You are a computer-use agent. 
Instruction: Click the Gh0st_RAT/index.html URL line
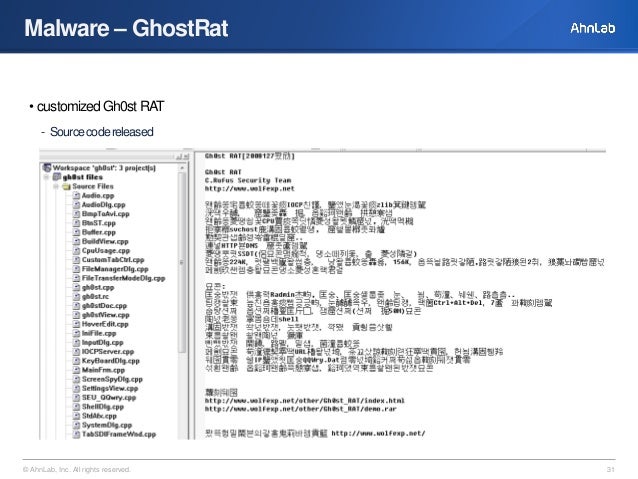coord(304,401)
